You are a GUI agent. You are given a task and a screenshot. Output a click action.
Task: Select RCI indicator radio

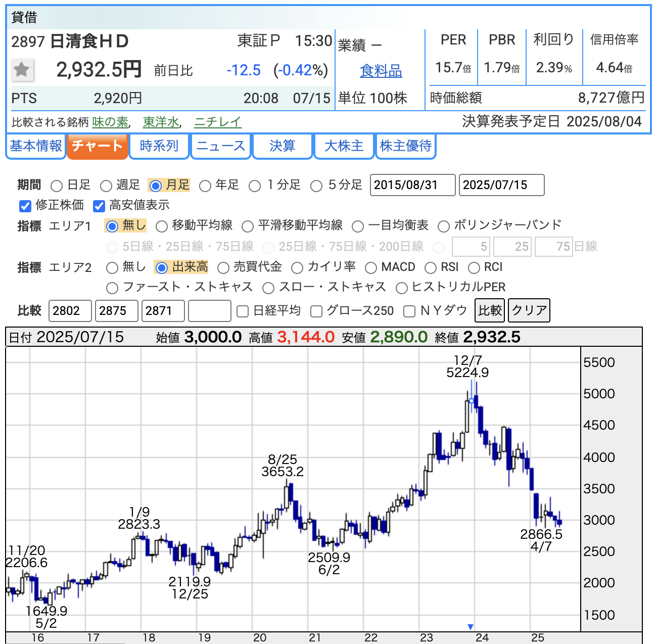click(x=474, y=267)
